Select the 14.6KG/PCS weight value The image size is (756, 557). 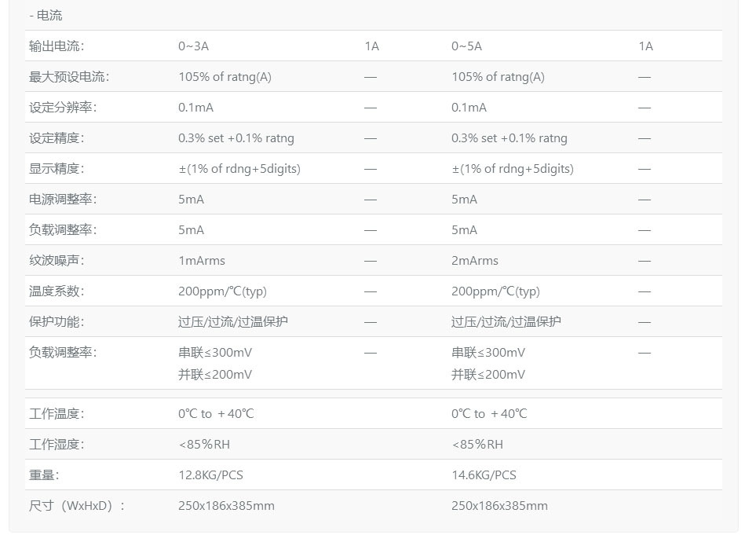(x=484, y=475)
